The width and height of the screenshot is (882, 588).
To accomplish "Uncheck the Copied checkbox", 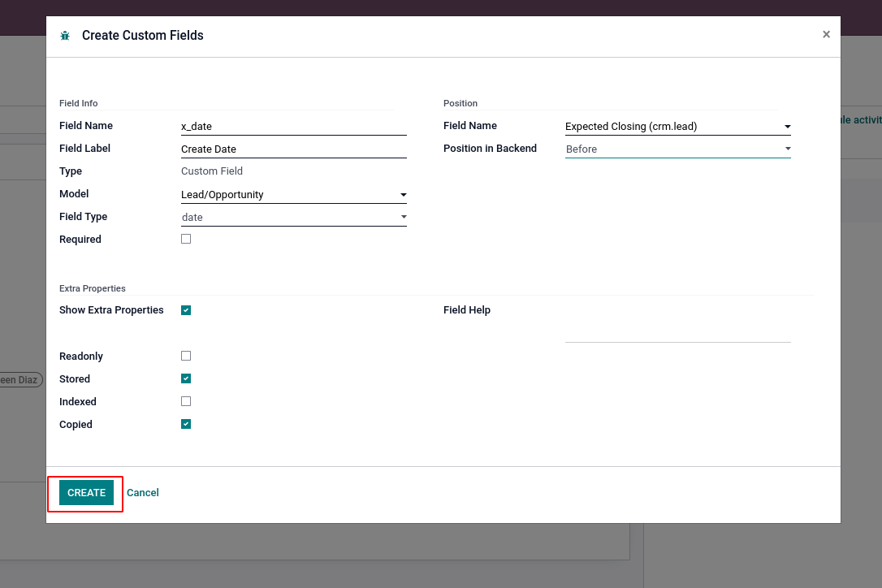I will [186, 424].
